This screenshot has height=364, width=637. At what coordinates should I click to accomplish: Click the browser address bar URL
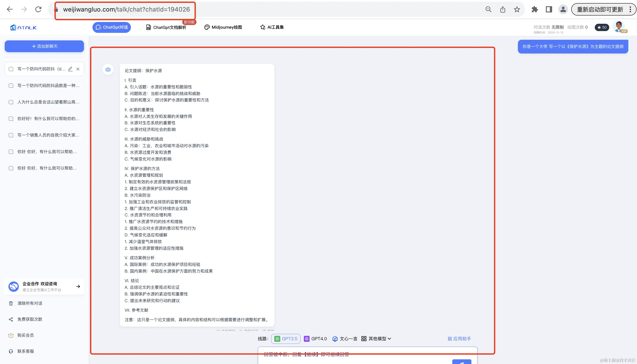(126, 10)
